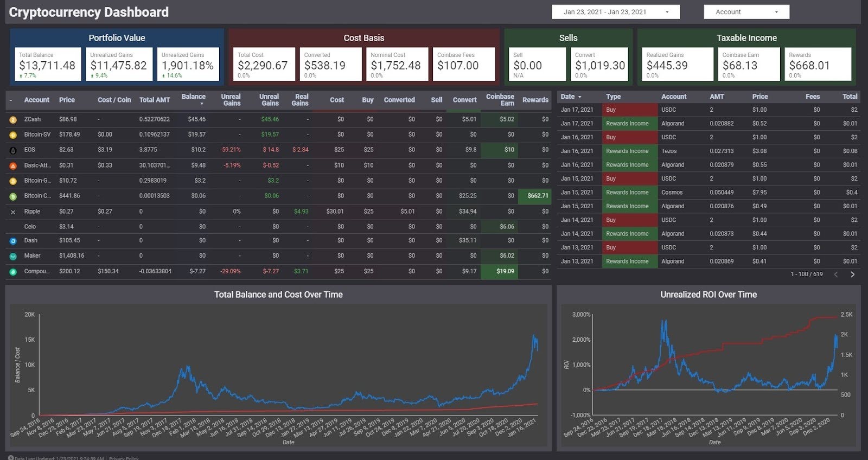Go to previous transactions page arrow
This screenshot has width=868, height=460.
click(x=836, y=274)
